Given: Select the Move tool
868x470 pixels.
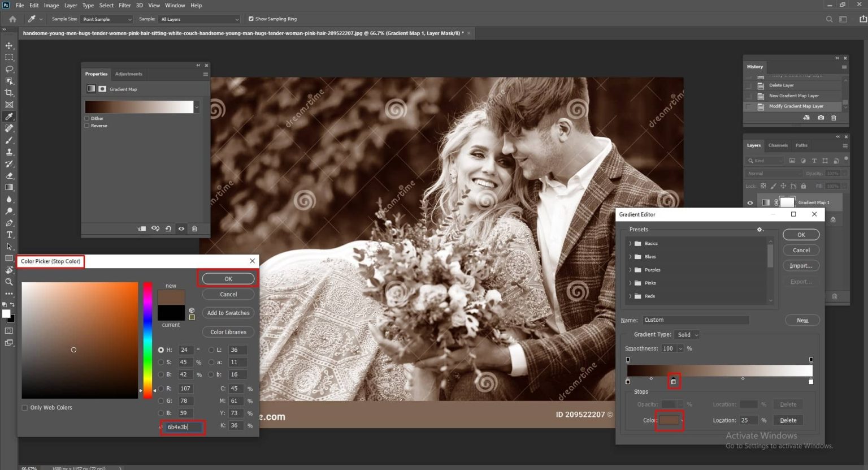Looking at the screenshot, I should click(x=8, y=45).
